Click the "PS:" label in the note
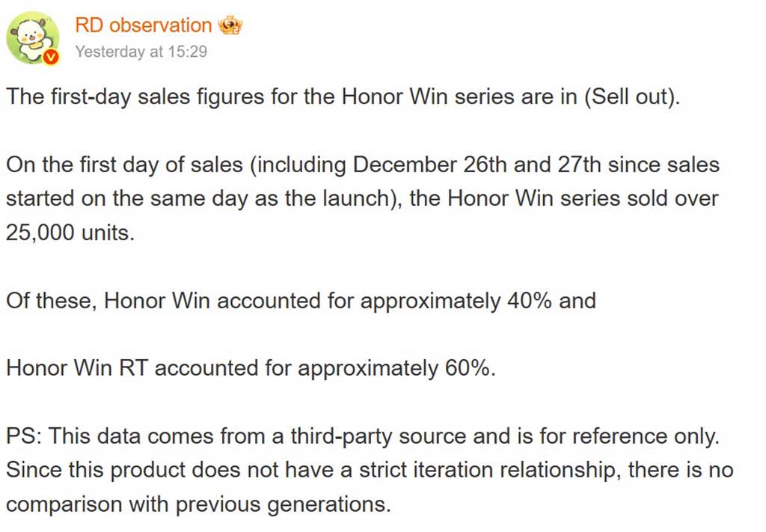The image size is (766, 532). point(24,436)
